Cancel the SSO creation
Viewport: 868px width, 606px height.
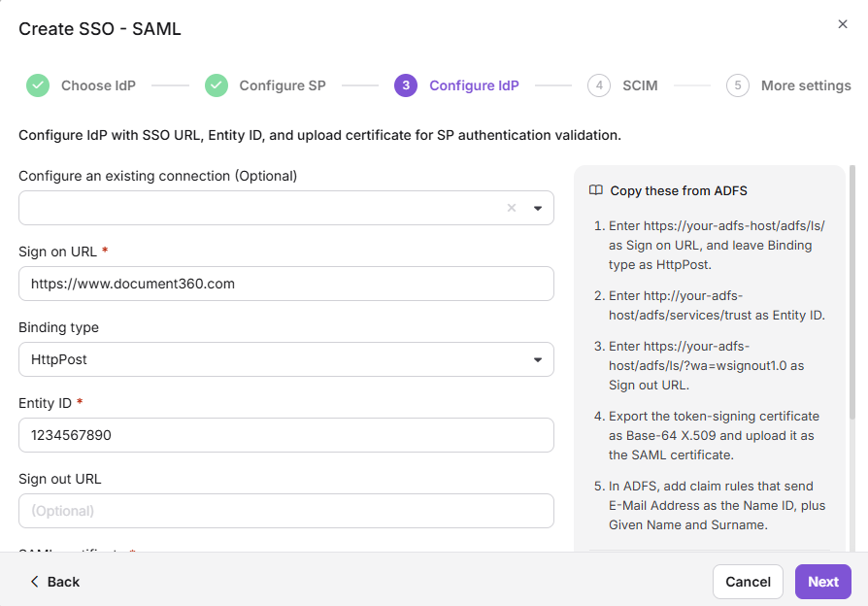[x=748, y=582]
